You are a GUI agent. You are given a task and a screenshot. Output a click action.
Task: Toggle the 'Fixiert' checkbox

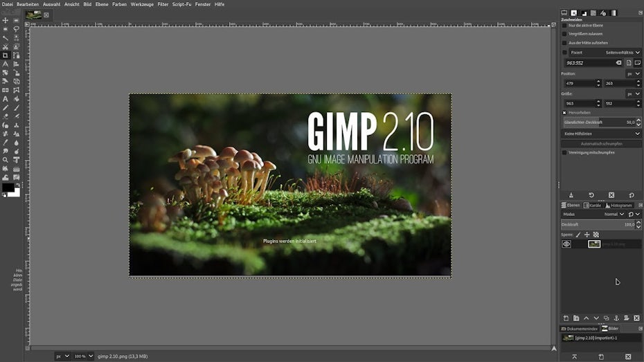(564, 53)
